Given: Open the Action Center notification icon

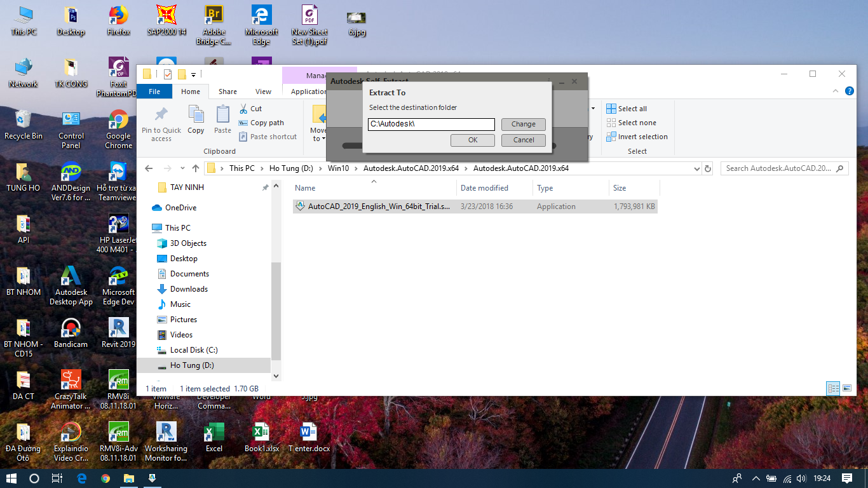Looking at the screenshot, I should point(846,478).
